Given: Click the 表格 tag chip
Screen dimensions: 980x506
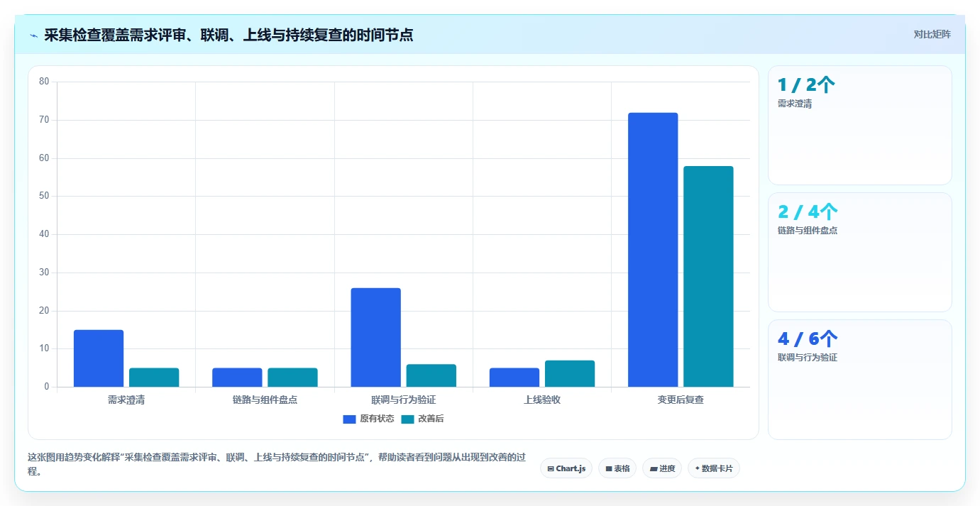Looking at the screenshot, I should (617, 468).
